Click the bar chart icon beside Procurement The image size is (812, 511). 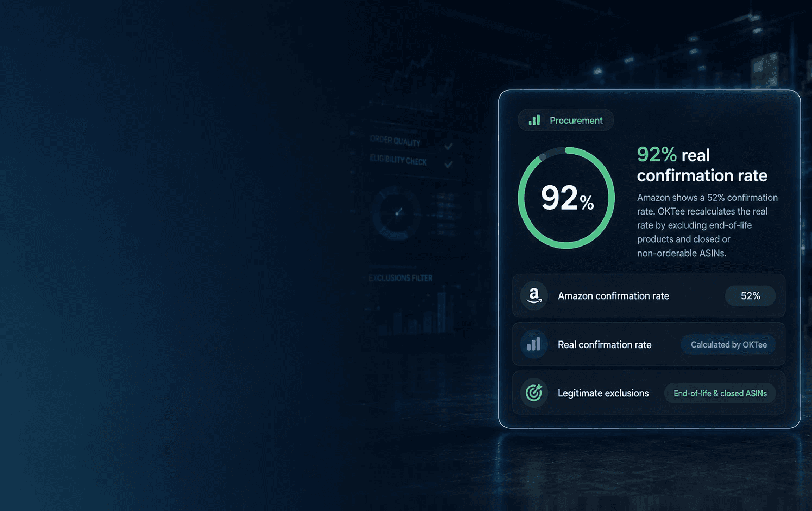pyautogui.click(x=534, y=120)
